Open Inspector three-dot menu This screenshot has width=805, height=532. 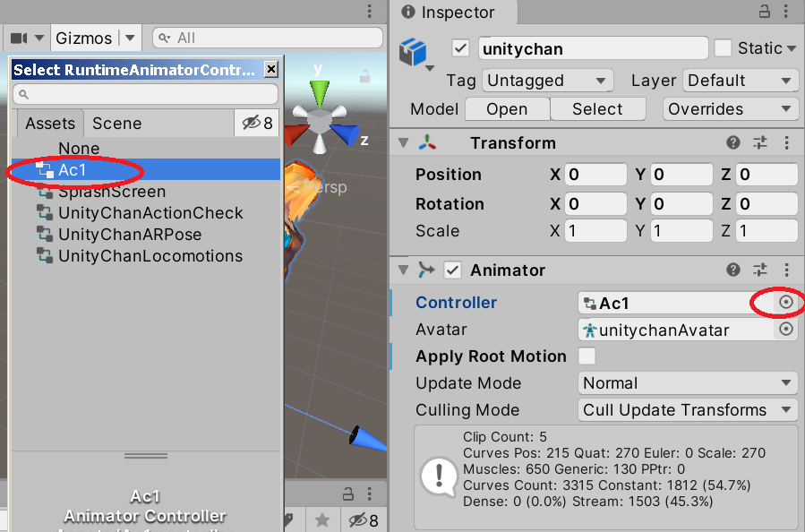point(786,12)
